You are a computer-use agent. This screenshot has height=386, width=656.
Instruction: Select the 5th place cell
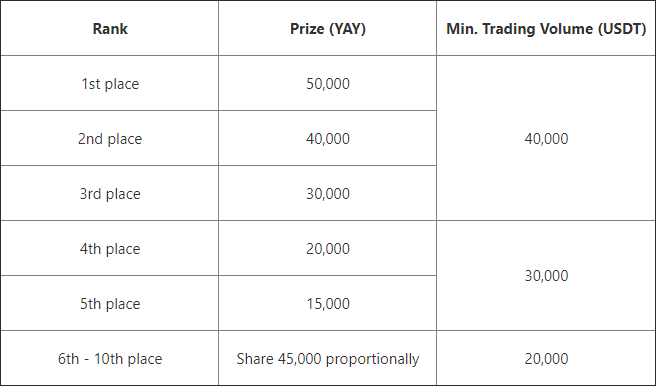coord(110,303)
